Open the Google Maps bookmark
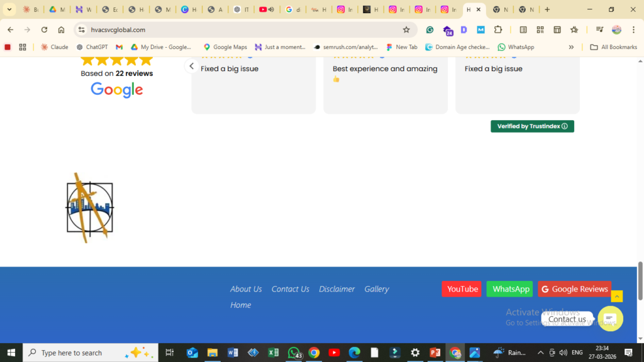 tap(225, 47)
